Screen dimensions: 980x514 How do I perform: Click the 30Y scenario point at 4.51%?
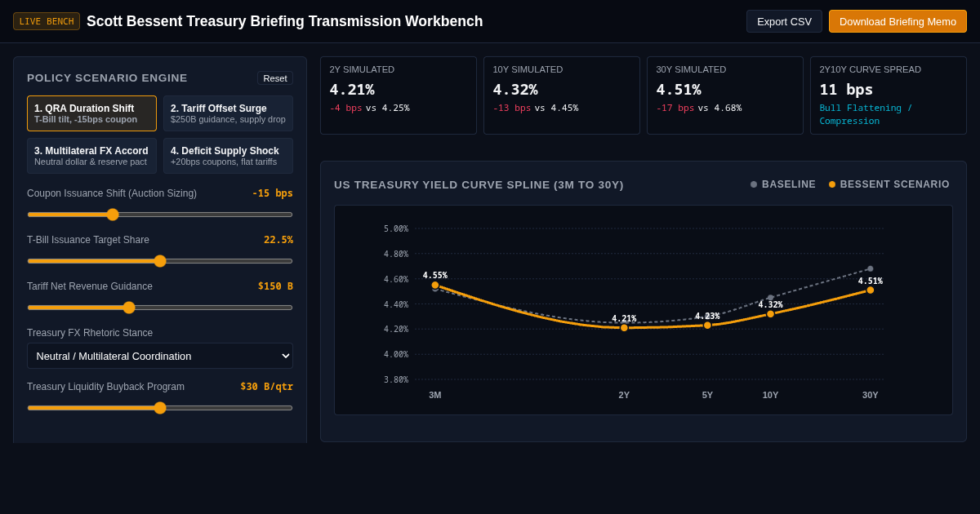coord(871,290)
